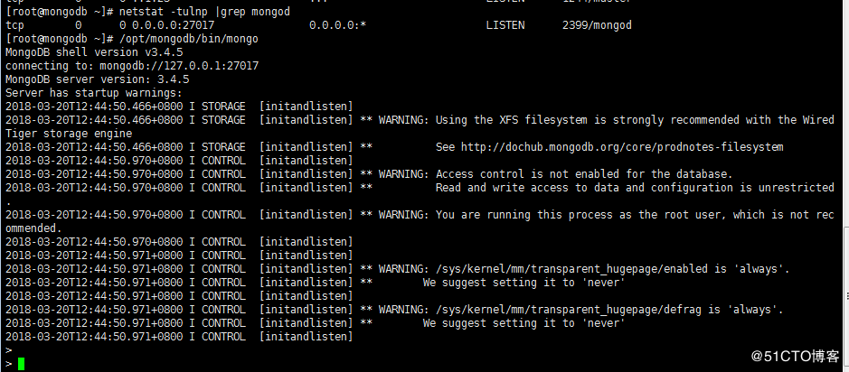
Task: Click the LISTEN state in netstat output
Action: pyautogui.click(x=505, y=25)
